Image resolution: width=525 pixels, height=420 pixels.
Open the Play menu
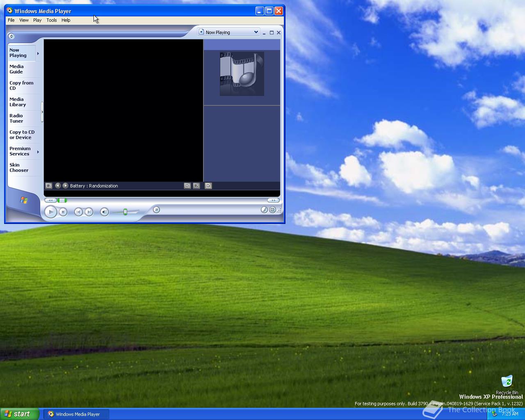[37, 20]
